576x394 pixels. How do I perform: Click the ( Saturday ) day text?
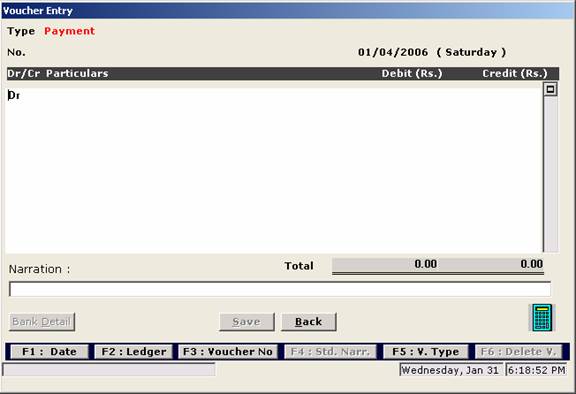coord(471,52)
